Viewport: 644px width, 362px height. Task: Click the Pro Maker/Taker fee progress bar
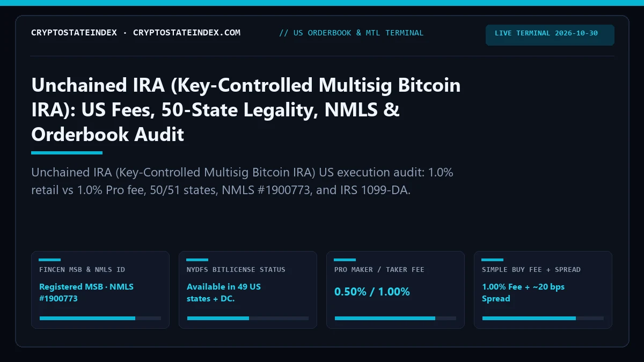[396, 318]
